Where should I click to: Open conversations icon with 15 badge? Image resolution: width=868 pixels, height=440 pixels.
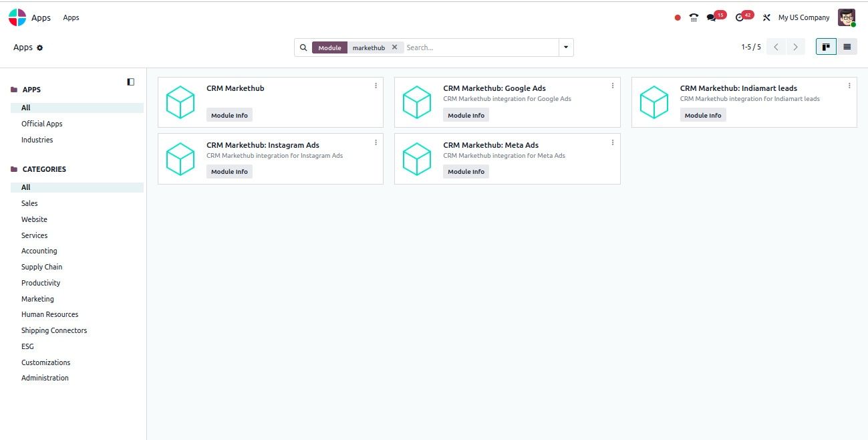point(716,17)
